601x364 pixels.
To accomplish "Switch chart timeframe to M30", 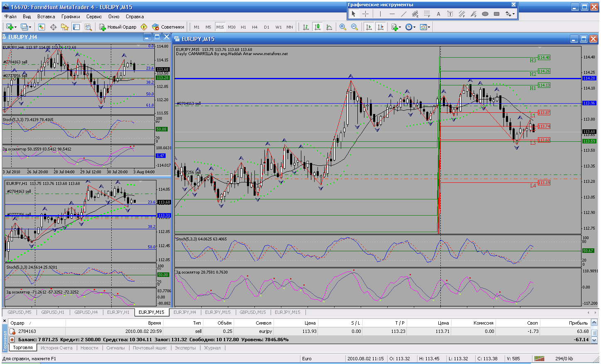I will point(232,27).
